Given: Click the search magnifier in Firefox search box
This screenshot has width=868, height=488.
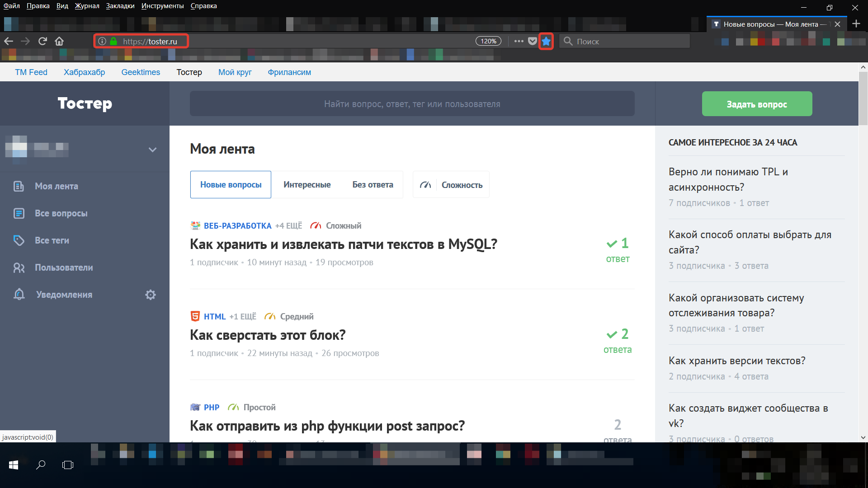Looking at the screenshot, I should (x=568, y=41).
